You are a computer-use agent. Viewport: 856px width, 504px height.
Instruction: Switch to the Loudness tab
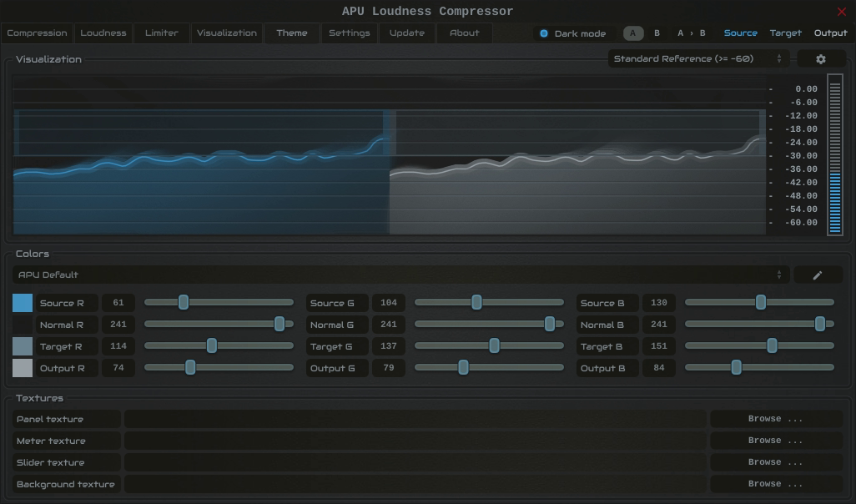(x=103, y=33)
